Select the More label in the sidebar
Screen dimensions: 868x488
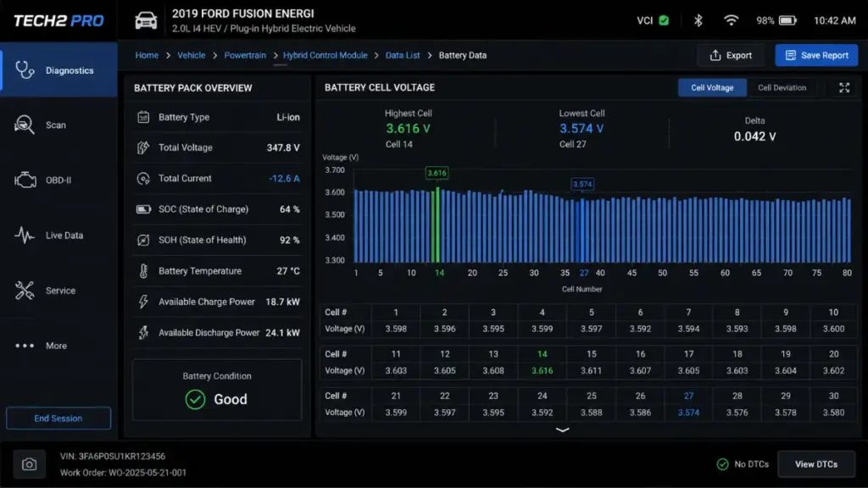coord(57,346)
